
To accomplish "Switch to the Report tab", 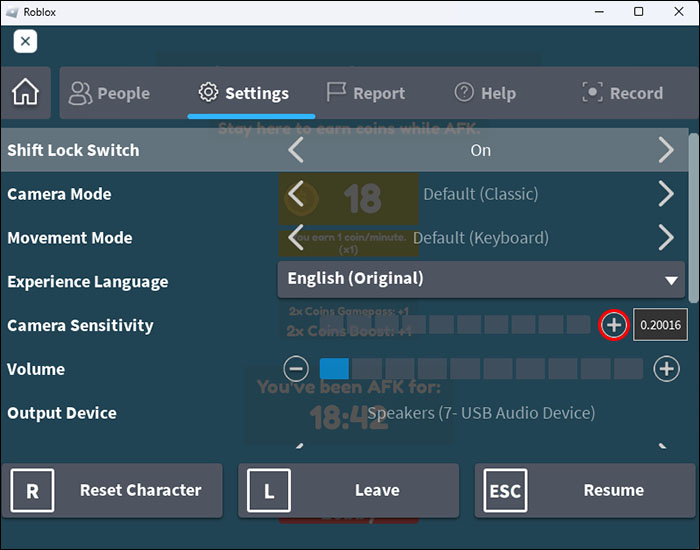I will tap(366, 93).
